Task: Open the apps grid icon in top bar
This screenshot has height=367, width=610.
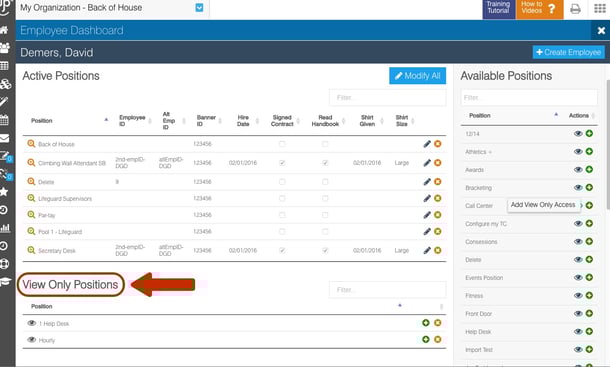Action: [x=599, y=9]
